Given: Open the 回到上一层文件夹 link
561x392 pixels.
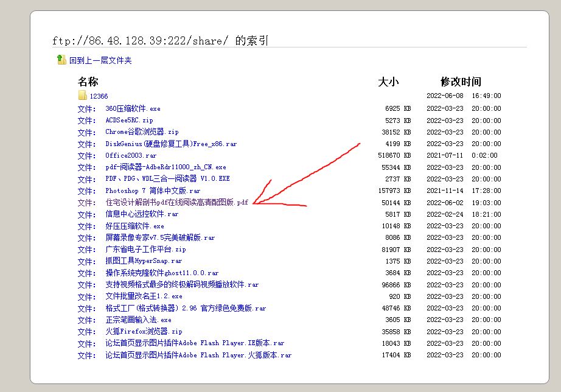Looking at the screenshot, I should coord(100,60).
